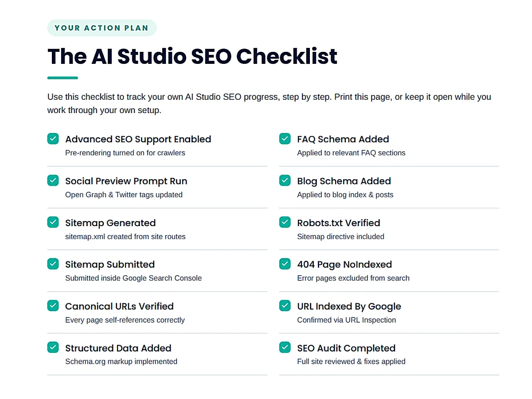Click the Sitemap Generated title
The height and width of the screenshot is (399, 532).
pos(110,223)
